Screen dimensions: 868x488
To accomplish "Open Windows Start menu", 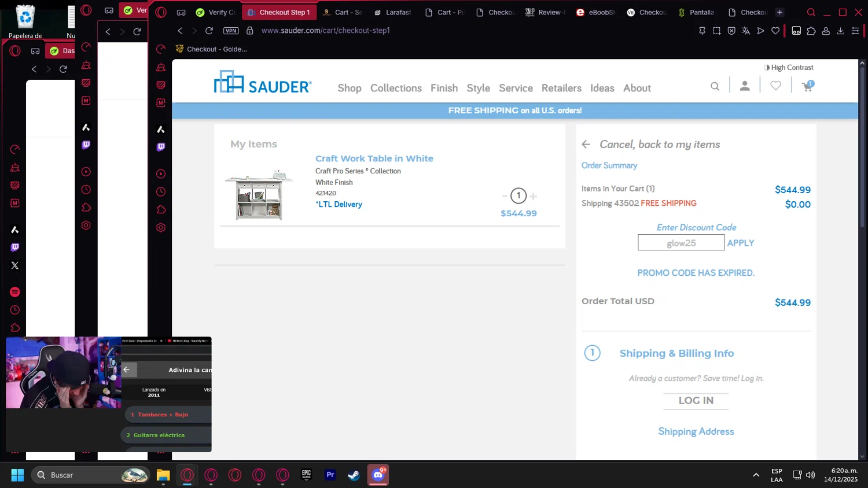I will click(18, 475).
